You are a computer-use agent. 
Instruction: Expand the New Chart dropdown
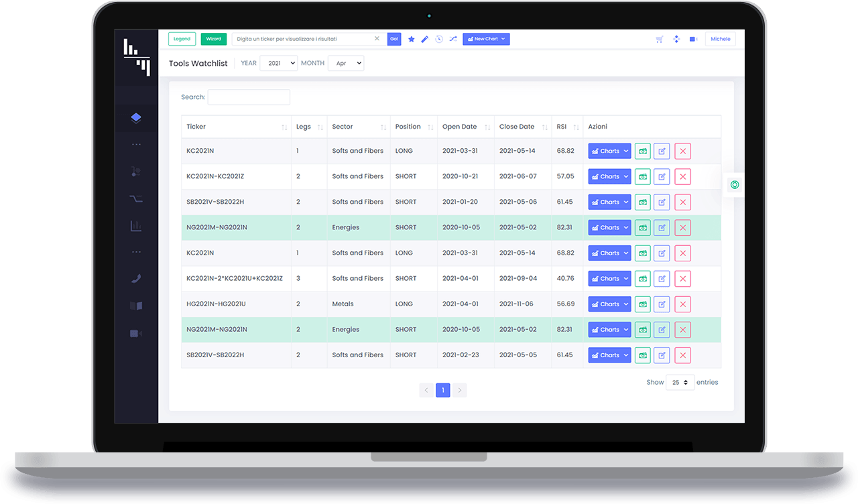pos(486,40)
